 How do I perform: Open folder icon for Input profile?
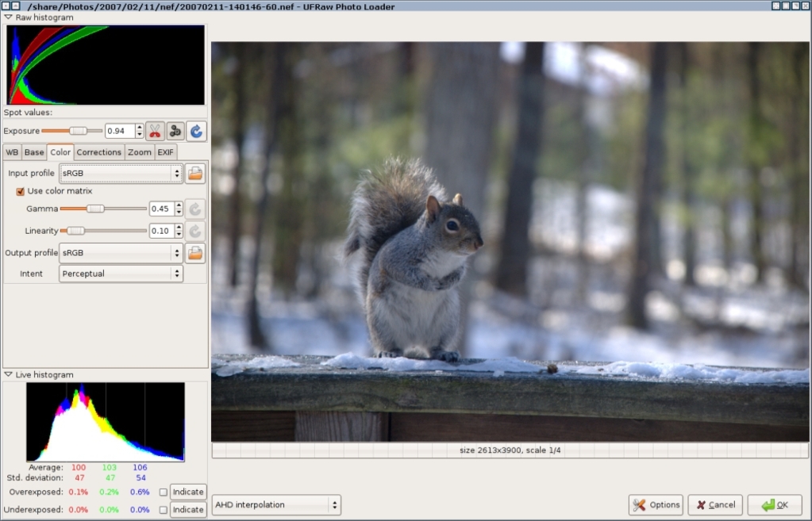pos(195,174)
